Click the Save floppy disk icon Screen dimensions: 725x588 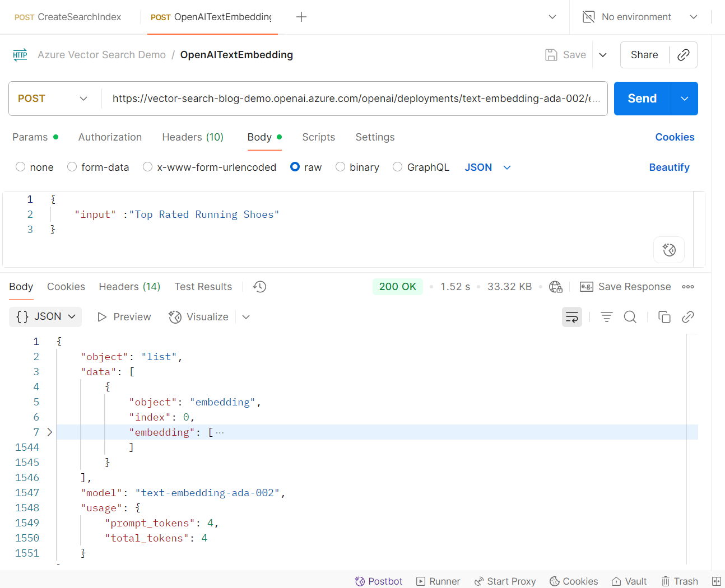coord(551,55)
